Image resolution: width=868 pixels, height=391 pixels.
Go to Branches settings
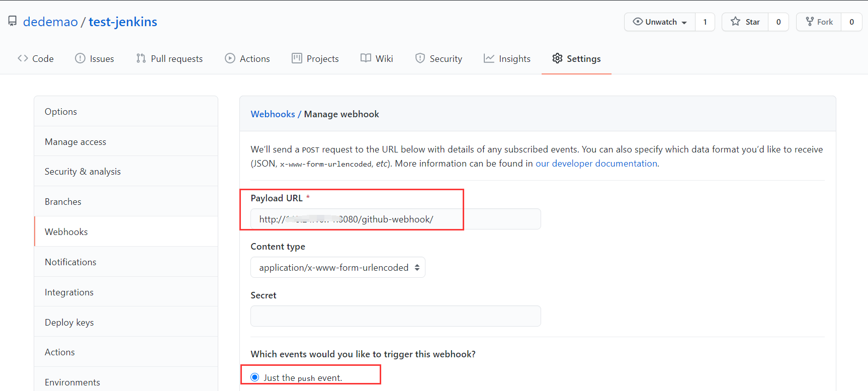point(126,201)
